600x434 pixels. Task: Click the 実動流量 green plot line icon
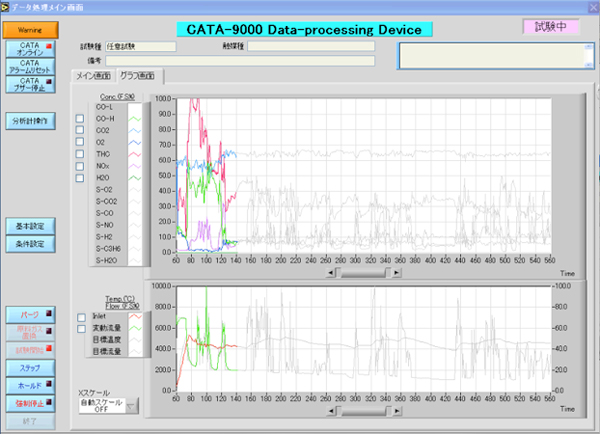pyautogui.click(x=135, y=328)
